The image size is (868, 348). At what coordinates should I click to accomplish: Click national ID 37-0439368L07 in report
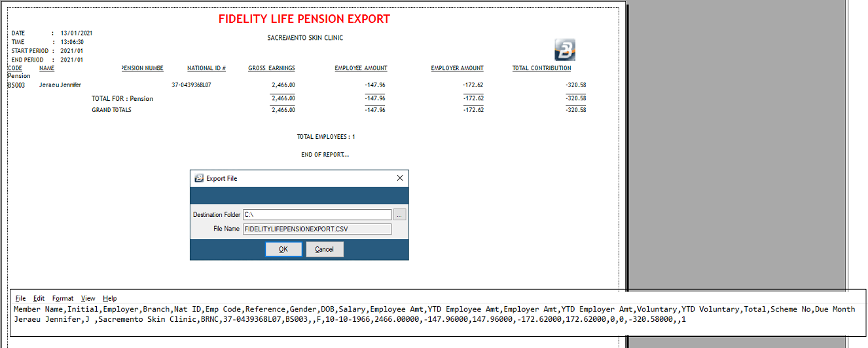click(191, 85)
